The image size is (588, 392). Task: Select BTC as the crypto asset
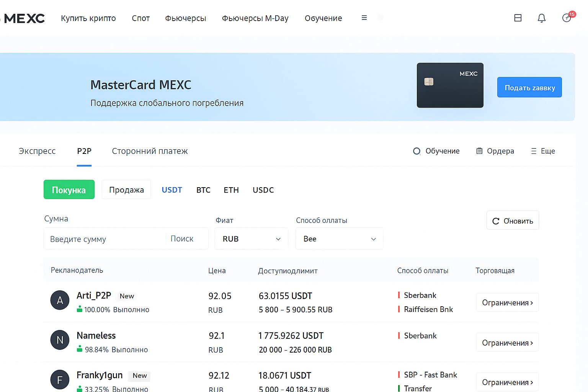[x=203, y=190]
